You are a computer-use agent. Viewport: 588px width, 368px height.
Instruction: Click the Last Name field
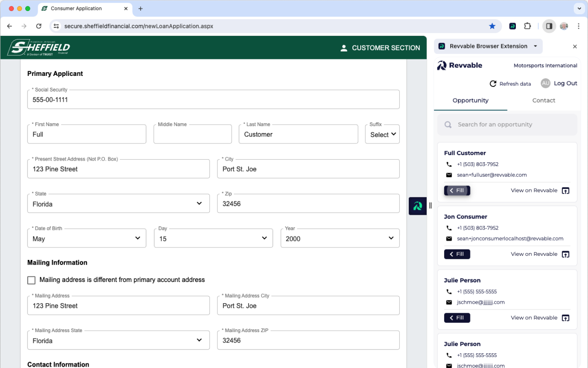click(298, 134)
